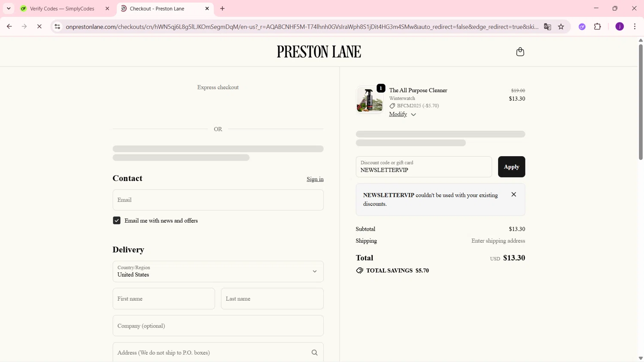644x362 pixels.
Task: Click the page vertical scrollbar thumb
Action: (x=641, y=102)
